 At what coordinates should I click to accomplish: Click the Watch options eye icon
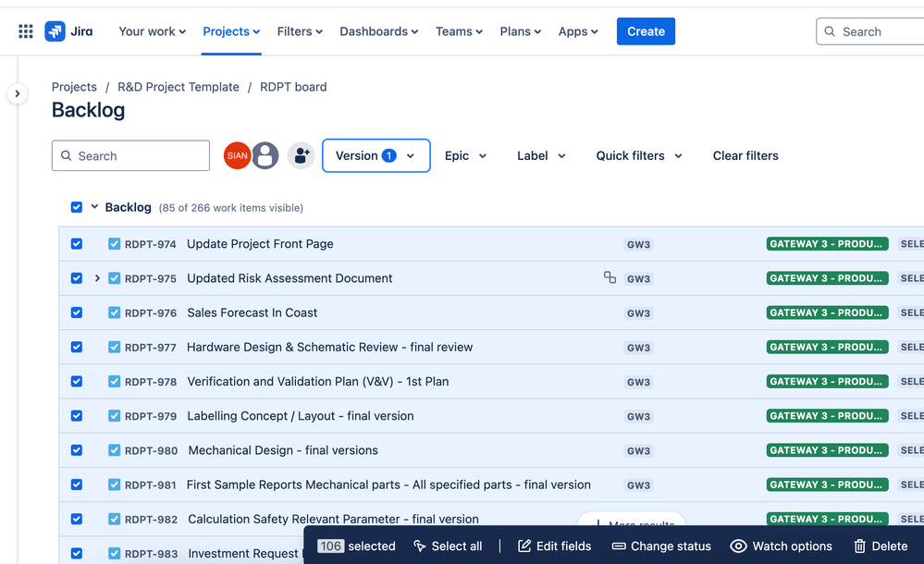pos(738,546)
